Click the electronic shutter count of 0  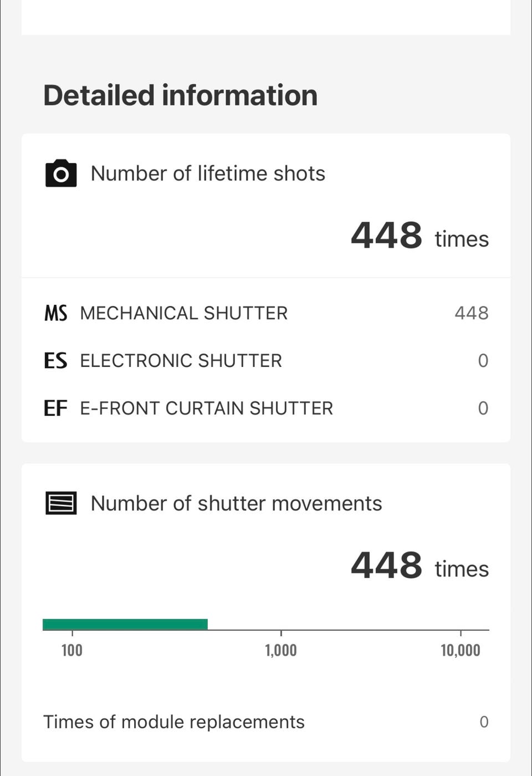(483, 361)
